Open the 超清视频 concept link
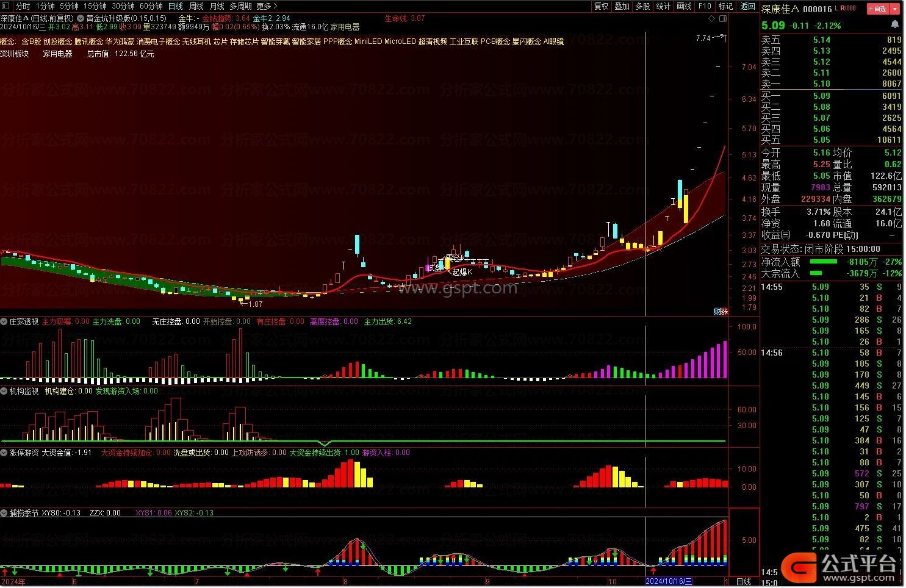The width and height of the screenshot is (906, 588). click(433, 41)
